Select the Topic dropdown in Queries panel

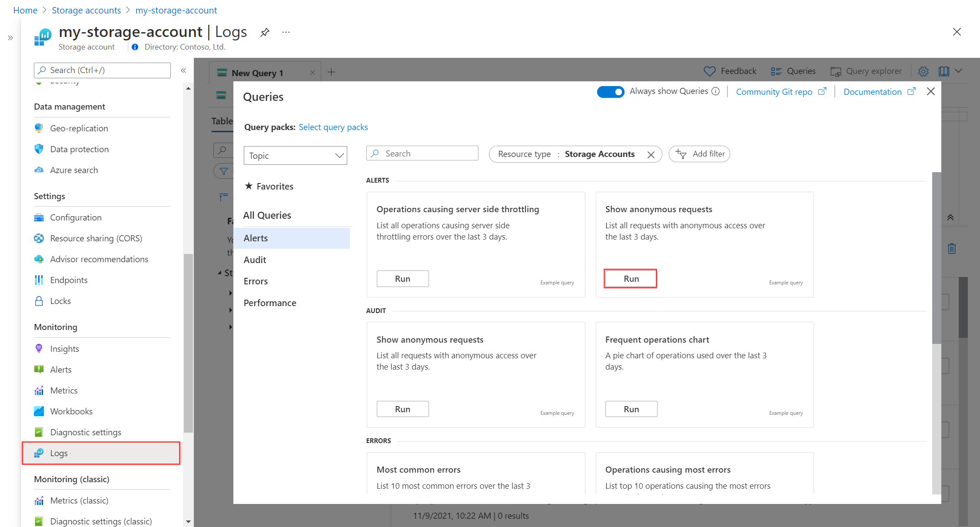tap(295, 155)
